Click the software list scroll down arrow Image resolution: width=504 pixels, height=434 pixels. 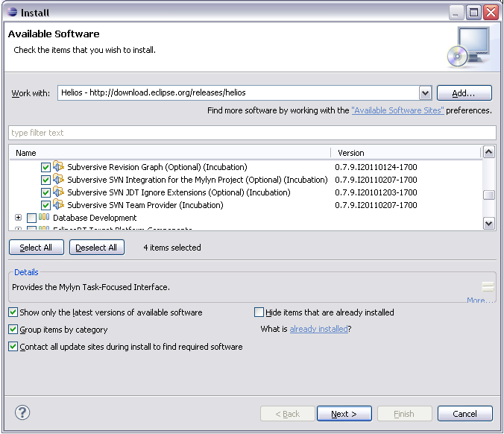(488, 223)
